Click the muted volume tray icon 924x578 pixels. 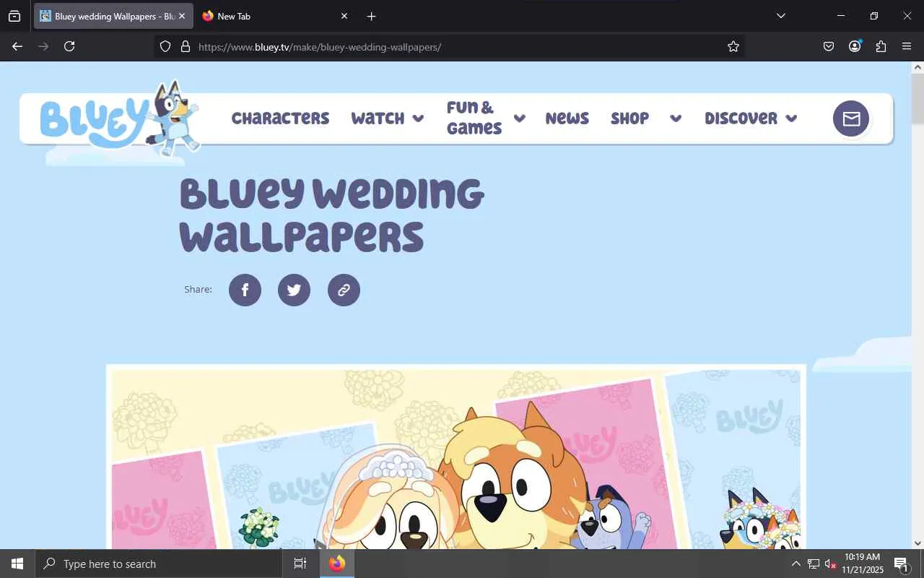(830, 564)
